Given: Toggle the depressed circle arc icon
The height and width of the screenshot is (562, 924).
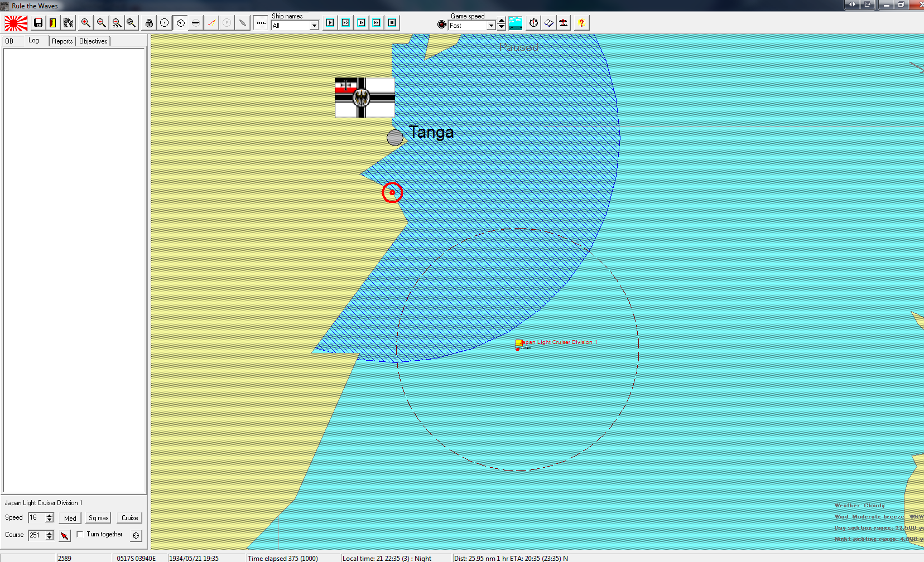Looking at the screenshot, I should pyautogui.click(x=180, y=23).
